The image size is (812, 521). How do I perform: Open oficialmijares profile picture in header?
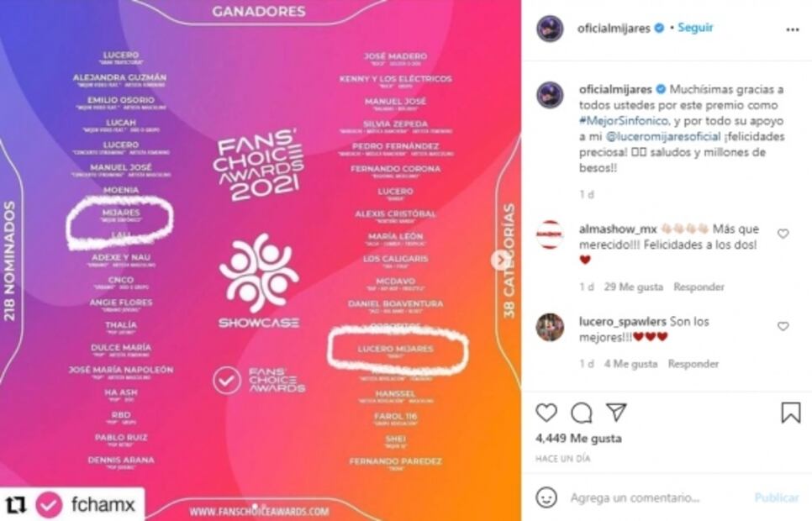(550, 29)
